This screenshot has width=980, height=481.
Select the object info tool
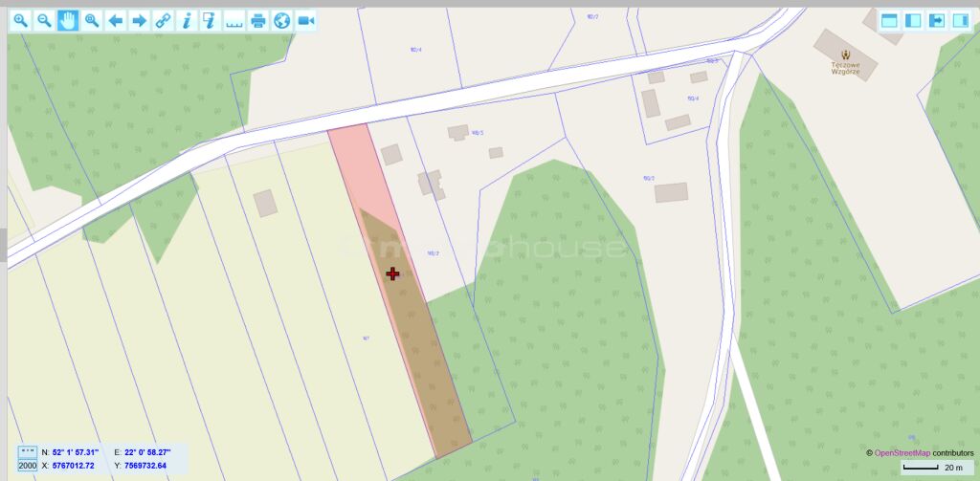coord(187,21)
